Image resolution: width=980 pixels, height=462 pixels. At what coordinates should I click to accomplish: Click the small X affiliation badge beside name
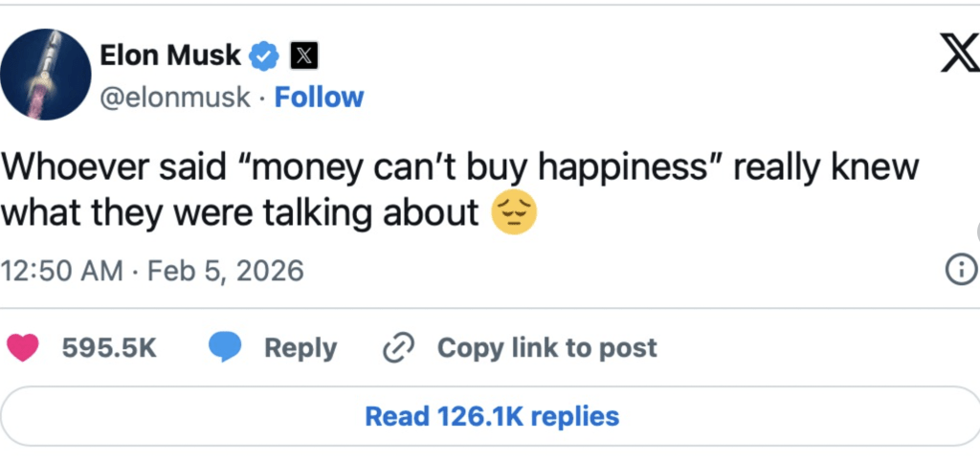(x=301, y=56)
